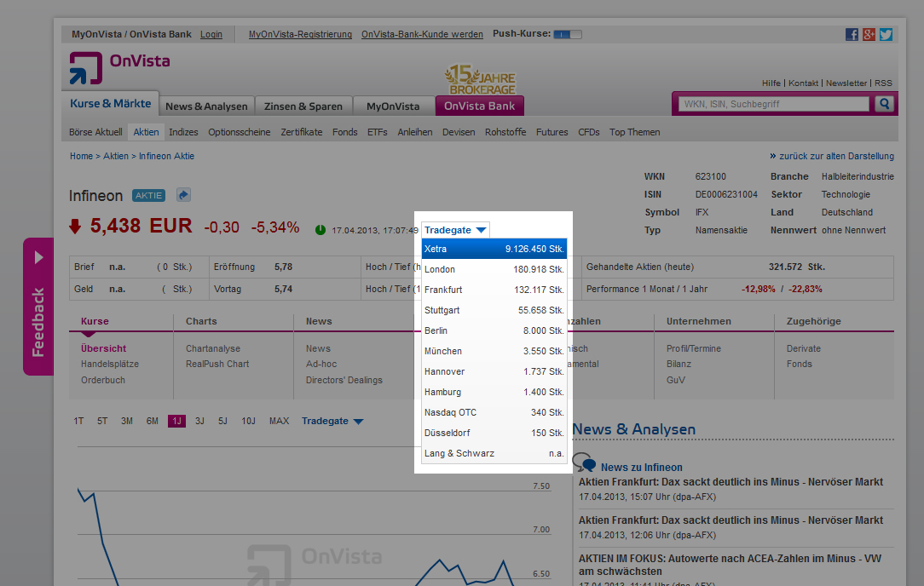Open the Google Plus social icon
924x586 pixels.
869,34
